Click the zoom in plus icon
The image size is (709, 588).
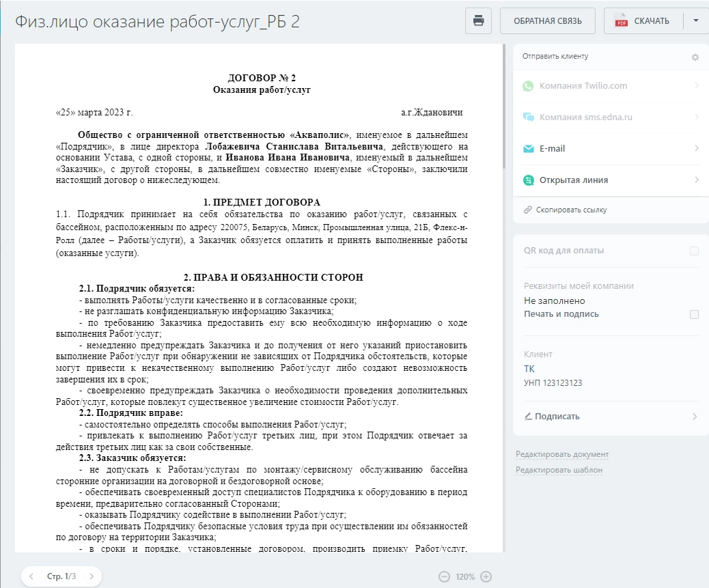pos(486,576)
